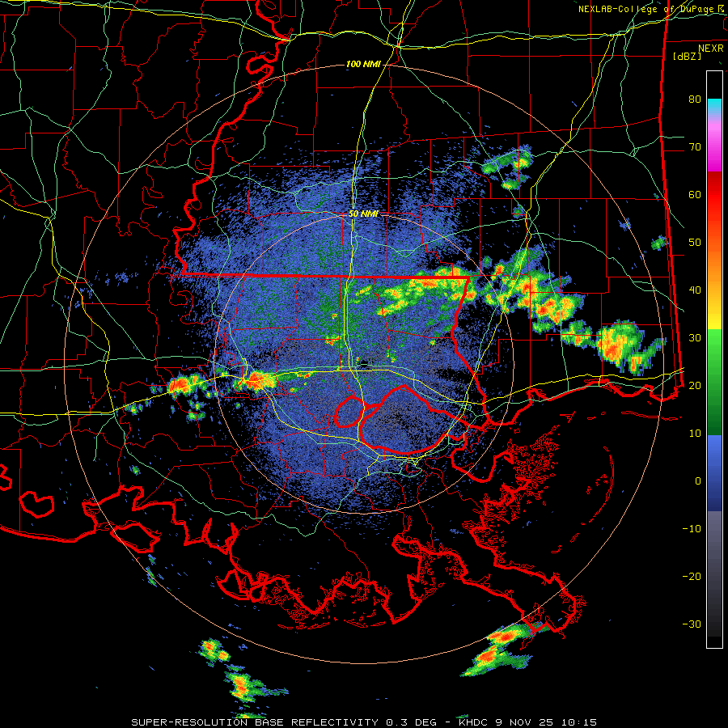Select the 30 value on the dBZ scale
Viewport: 728px width, 728px height.
695,338
